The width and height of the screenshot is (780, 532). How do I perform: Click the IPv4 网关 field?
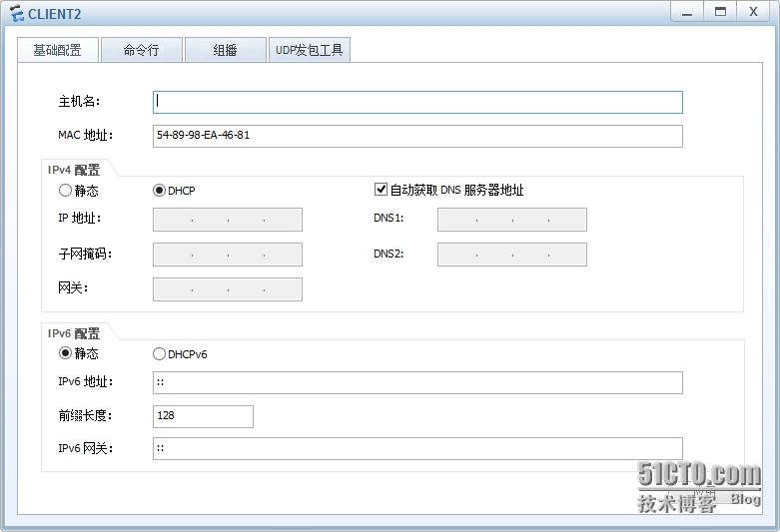(x=228, y=289)
